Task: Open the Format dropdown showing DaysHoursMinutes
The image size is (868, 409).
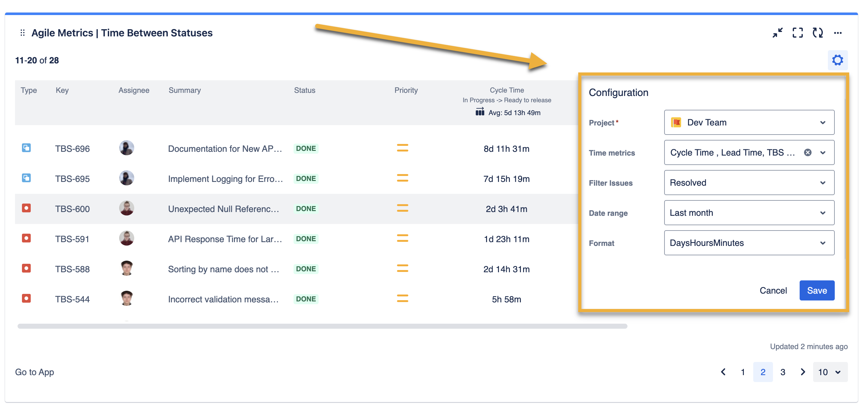Action: 749,242
